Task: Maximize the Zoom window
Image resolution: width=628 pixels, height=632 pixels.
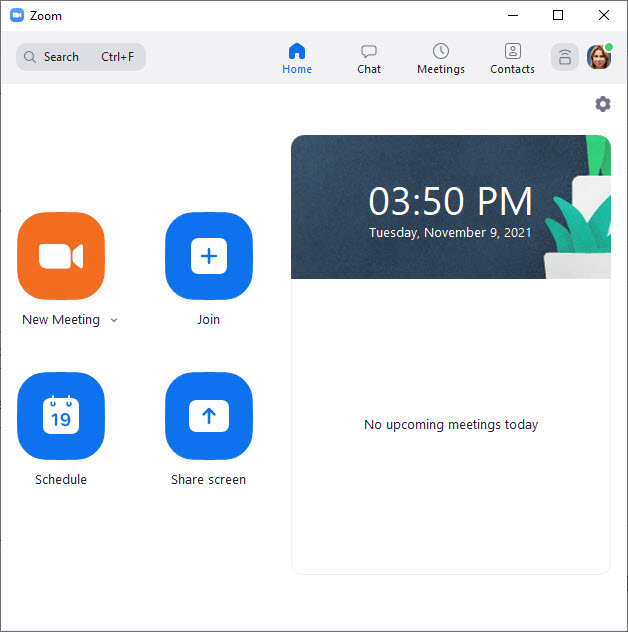Action: [558, 15]
